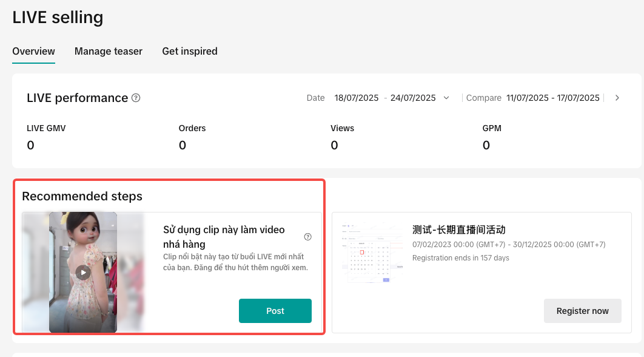Switch to the Manage teaser tab

click(109, 52)
